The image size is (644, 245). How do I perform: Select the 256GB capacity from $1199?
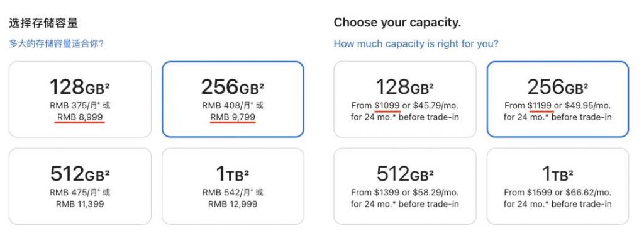558,99
